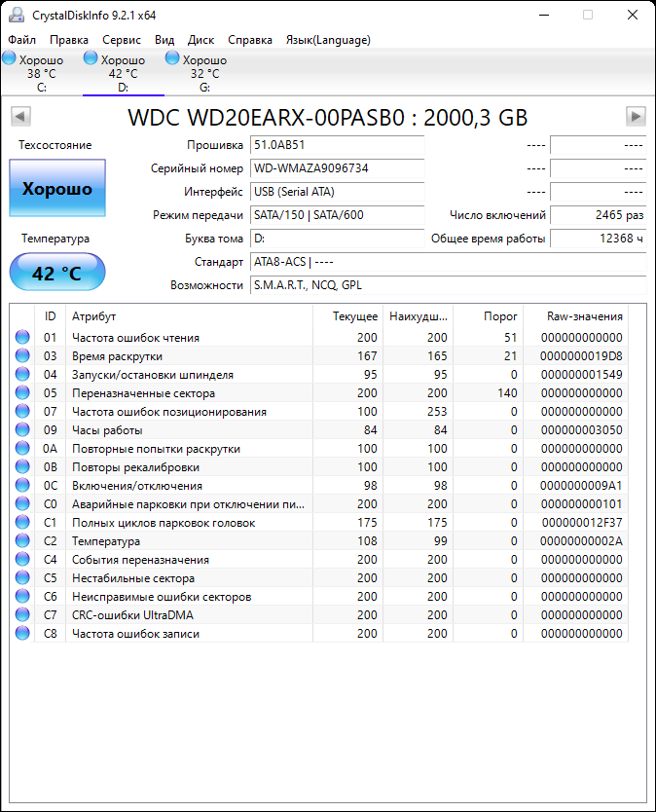The height and width of the screenshot is (812, 656).
Task: Click the transfer mode field SATA/150 | SATA/600
Action: tap(337, 215)
